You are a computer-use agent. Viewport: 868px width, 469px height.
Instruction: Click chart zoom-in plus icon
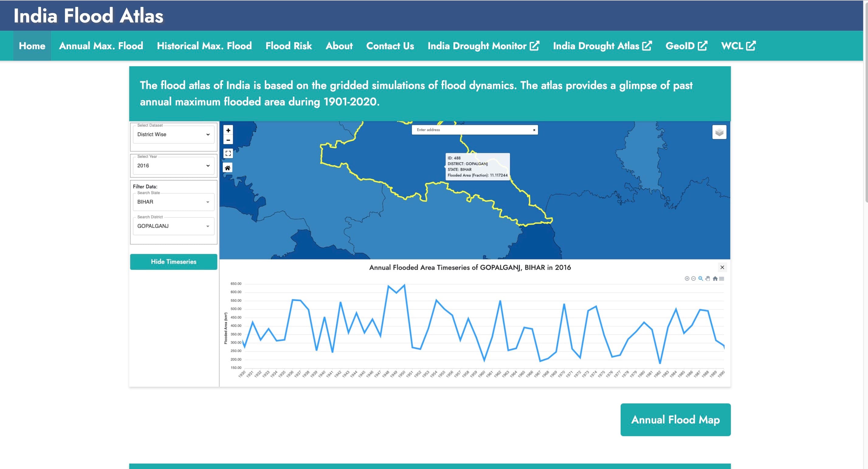[687, 279]
